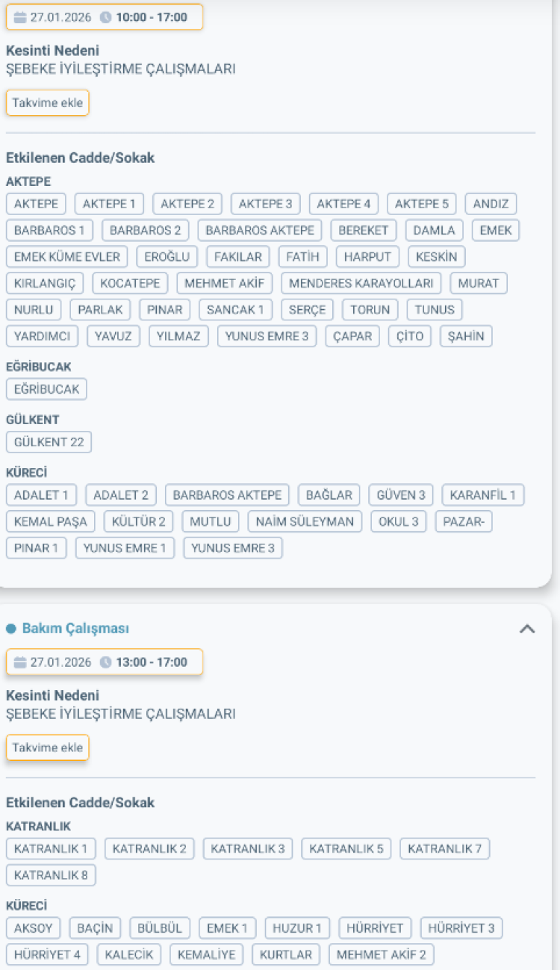
Task: Click the clock icon before 10:00 - 17:00
Action: click(105, 17)
